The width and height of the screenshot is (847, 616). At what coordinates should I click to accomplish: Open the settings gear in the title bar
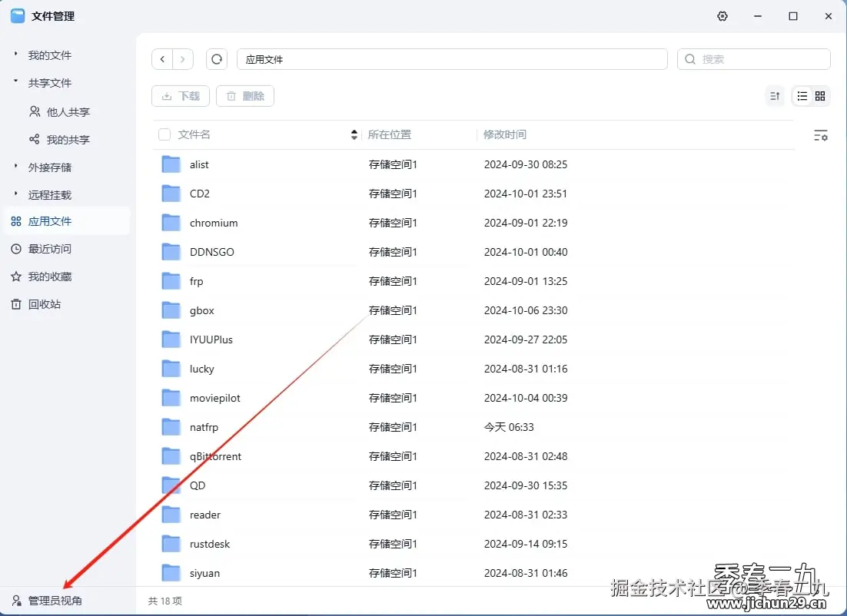click(x=722, y=16)
